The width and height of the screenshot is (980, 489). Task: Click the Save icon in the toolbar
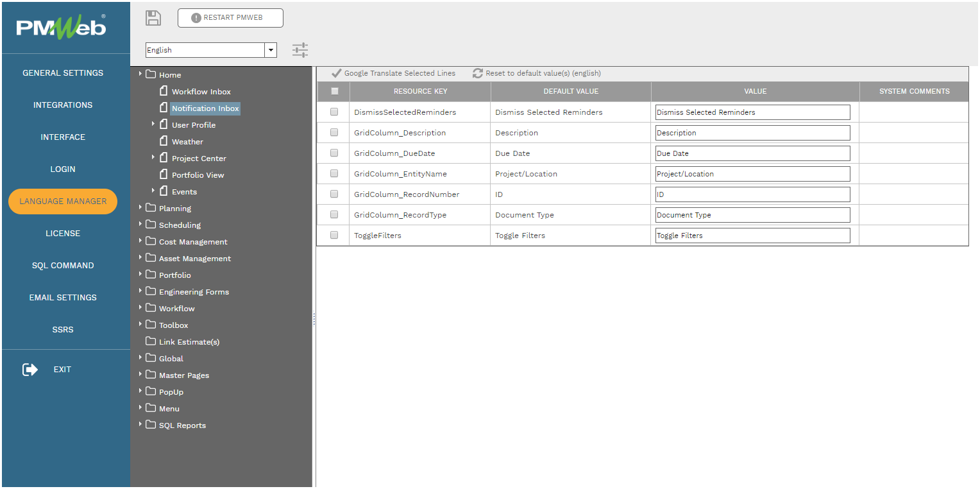pyautogui.click(x=153, y=18)
